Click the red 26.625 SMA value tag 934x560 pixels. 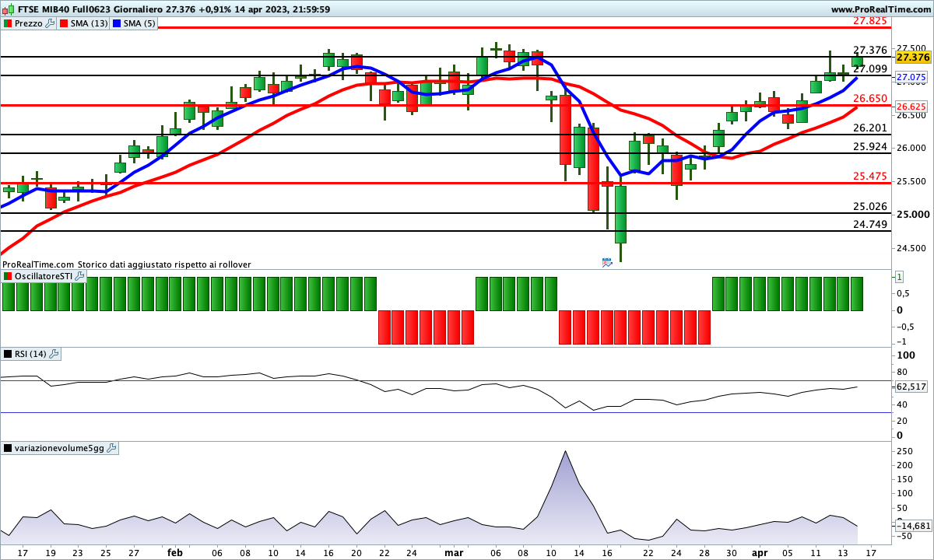[911, 106]
